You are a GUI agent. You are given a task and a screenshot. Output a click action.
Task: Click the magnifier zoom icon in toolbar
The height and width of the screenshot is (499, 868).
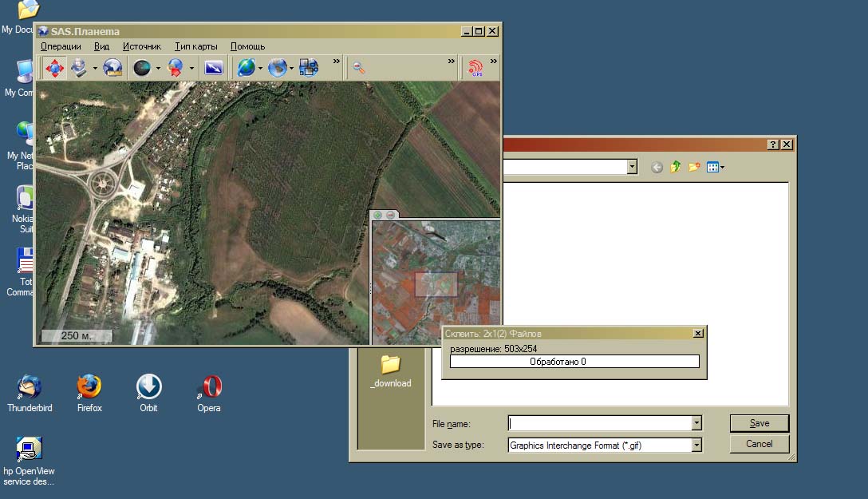359,69
